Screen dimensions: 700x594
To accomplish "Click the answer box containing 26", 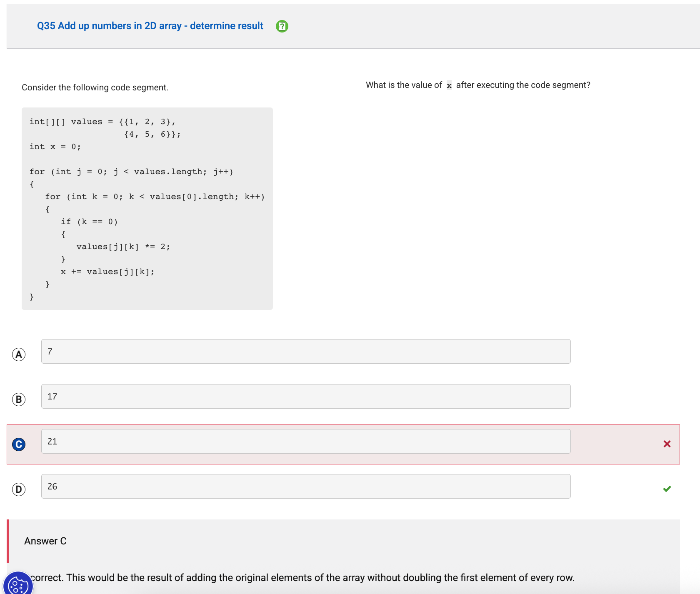I will pos(305,487).
